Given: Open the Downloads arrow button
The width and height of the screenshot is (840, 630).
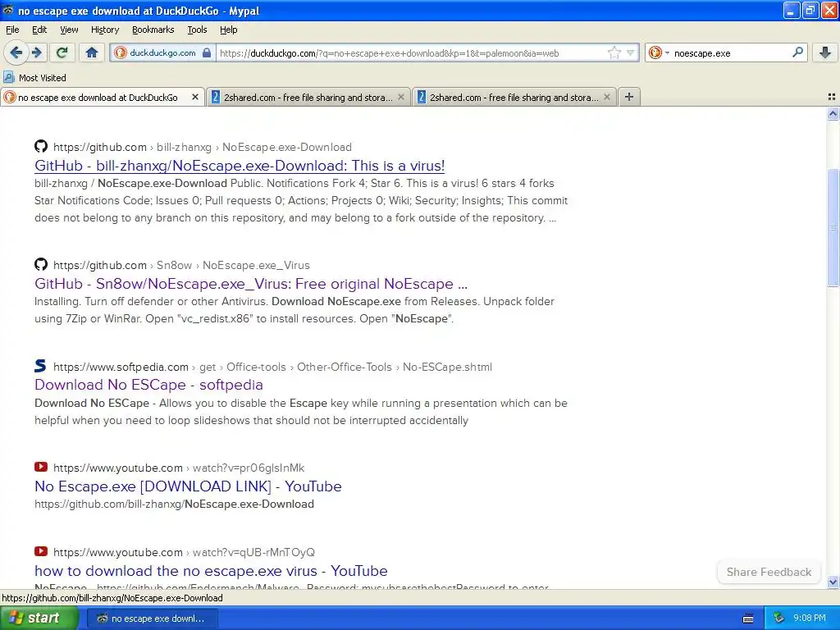Looking at the screenshot, I should pos(825,52).
